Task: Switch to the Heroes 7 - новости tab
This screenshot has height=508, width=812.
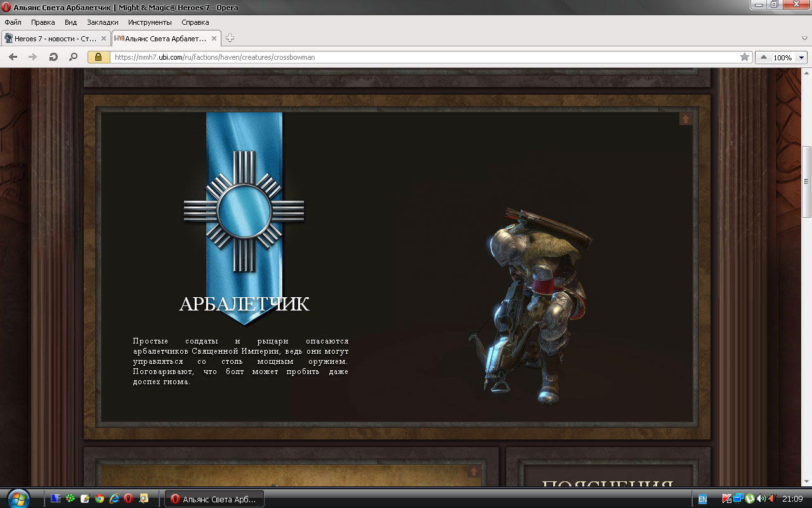Action: tap(55, 38)
